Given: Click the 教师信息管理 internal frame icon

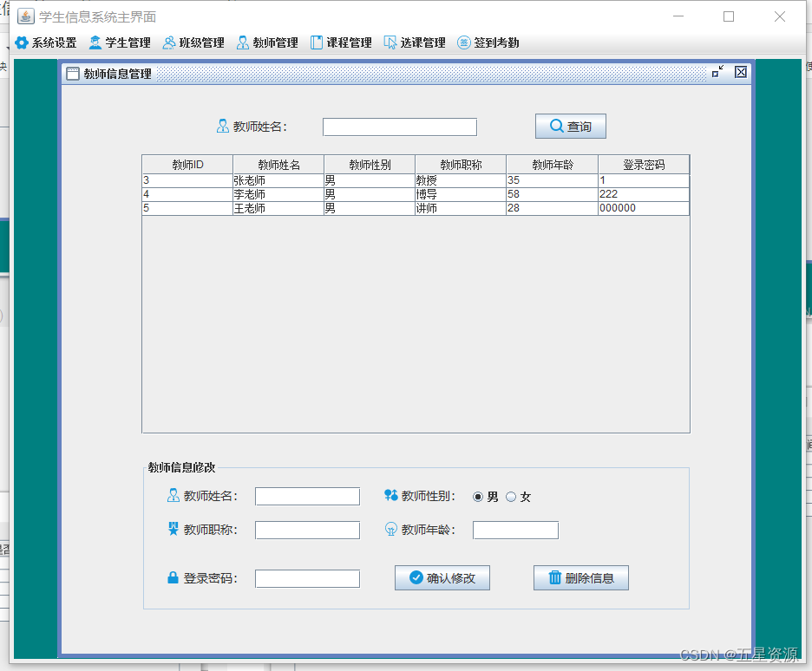Looking at the screenshot, I should click(x=73, y=74).
